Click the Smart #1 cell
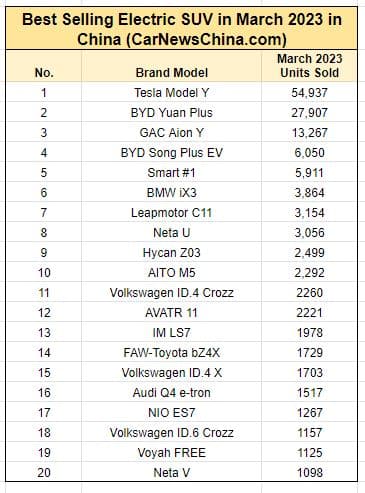The width and height of the screenshot is (365, 493). point(171,172)
